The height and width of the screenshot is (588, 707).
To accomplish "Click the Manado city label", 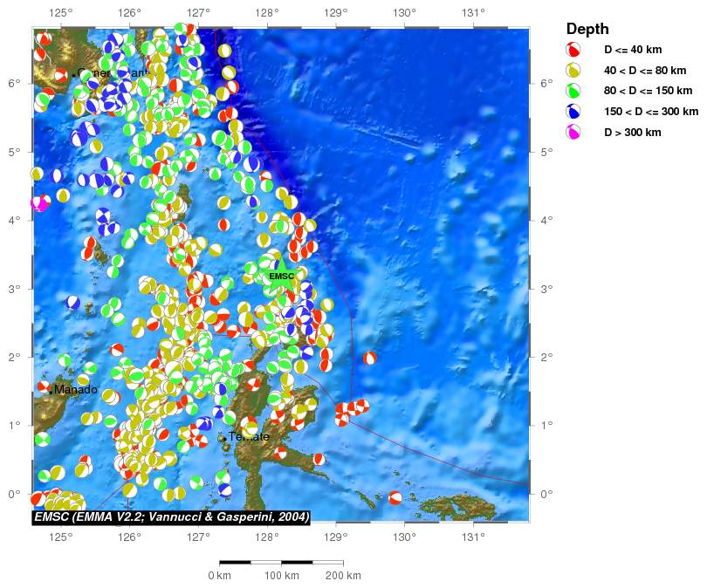I will coord(75,390).
